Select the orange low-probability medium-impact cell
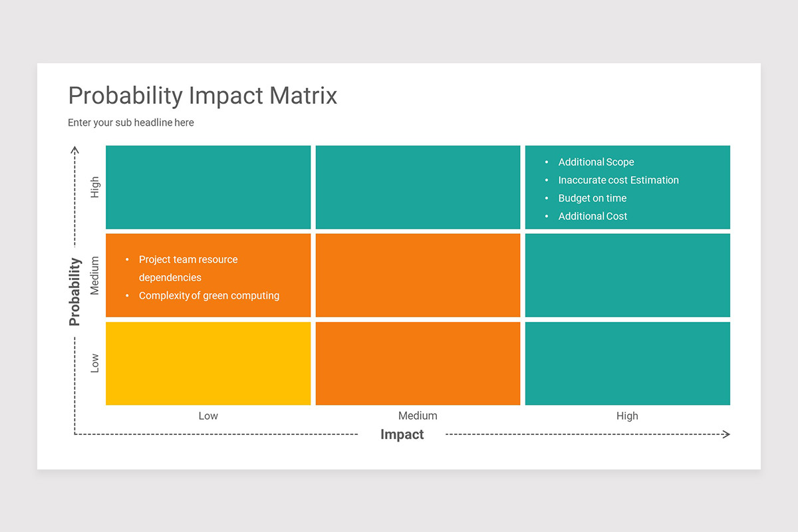The height and width of the screenshot is (532, 798). click(x=418, y=363)
